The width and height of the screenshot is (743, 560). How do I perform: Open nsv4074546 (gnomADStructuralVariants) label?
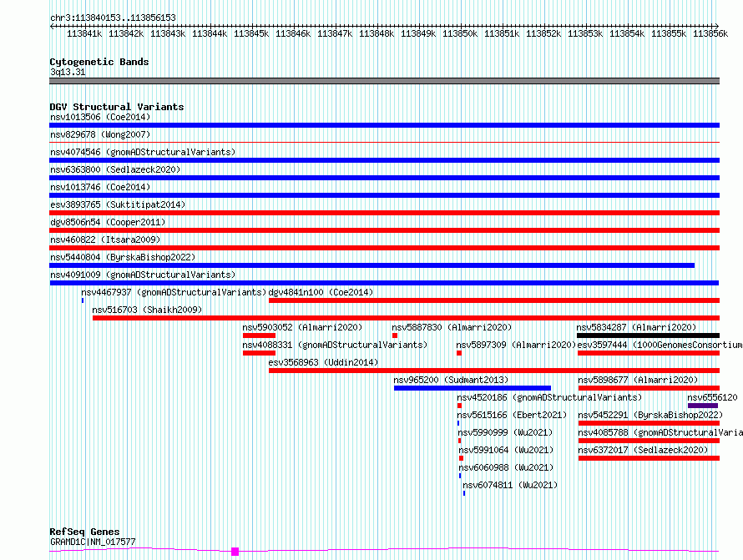coord(143,152)
